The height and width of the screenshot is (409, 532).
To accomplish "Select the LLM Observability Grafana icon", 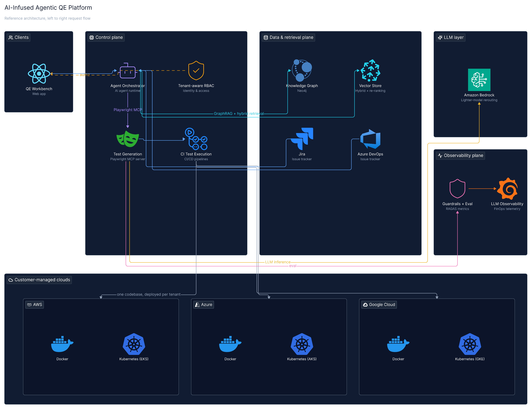I will coord(507,188).
